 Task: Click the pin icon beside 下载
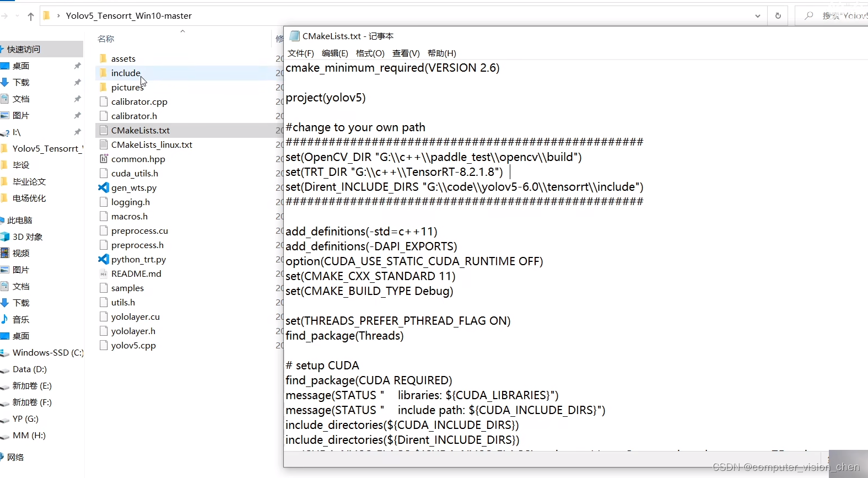tap(77, 82)
